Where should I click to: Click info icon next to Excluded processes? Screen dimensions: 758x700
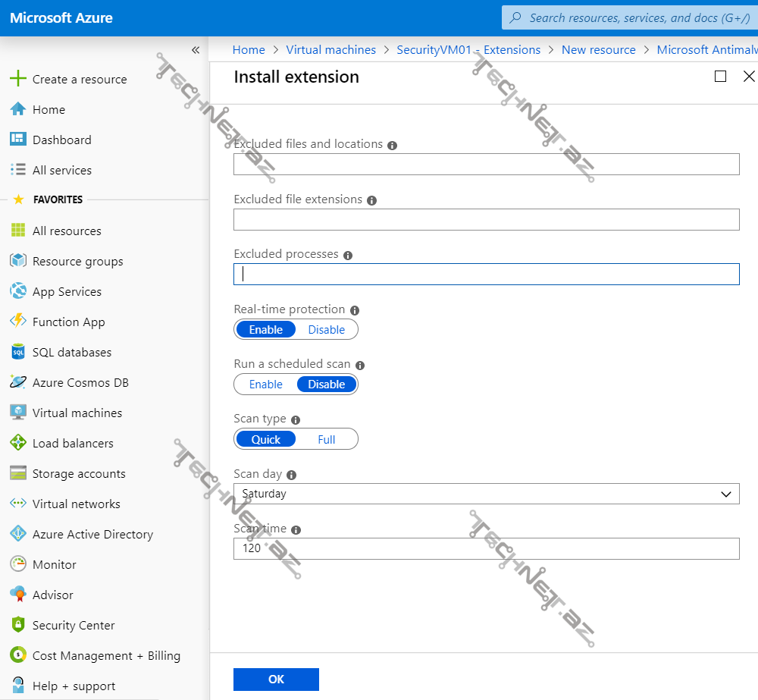click(x=348, y=256)
